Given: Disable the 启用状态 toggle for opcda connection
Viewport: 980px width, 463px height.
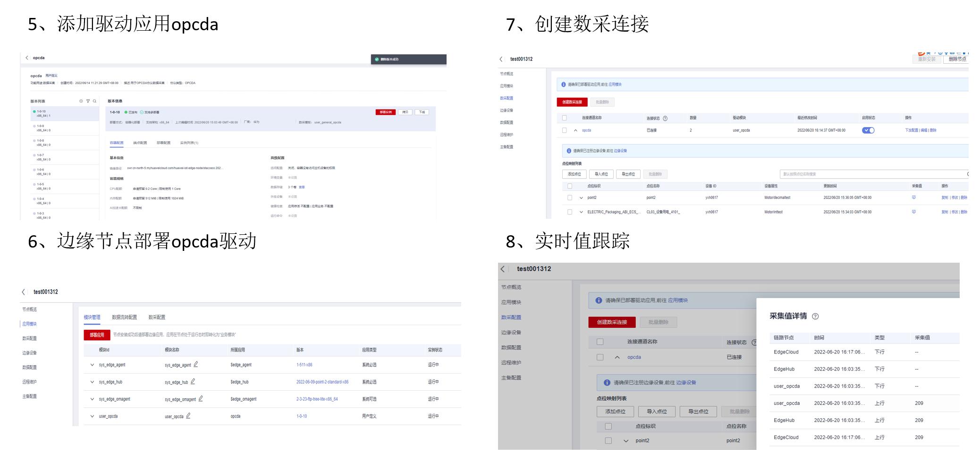Looking at the screenshot, I should click(869, 130).
